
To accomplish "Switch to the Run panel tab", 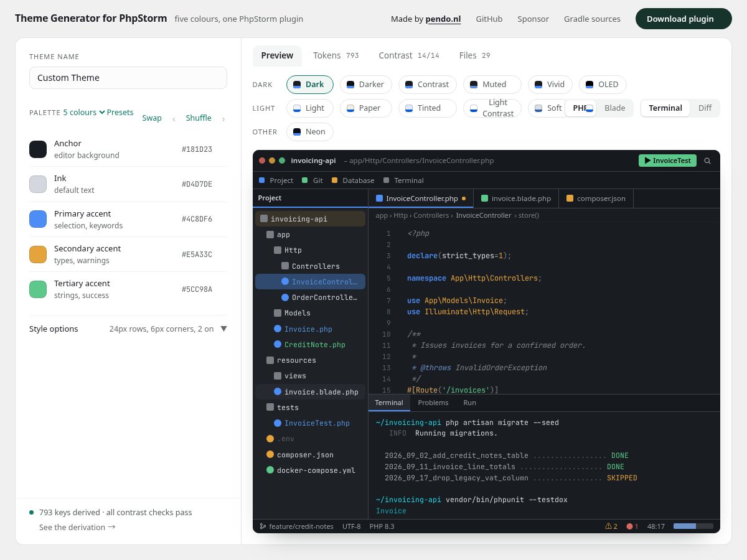I will click(x=470, y=403).
